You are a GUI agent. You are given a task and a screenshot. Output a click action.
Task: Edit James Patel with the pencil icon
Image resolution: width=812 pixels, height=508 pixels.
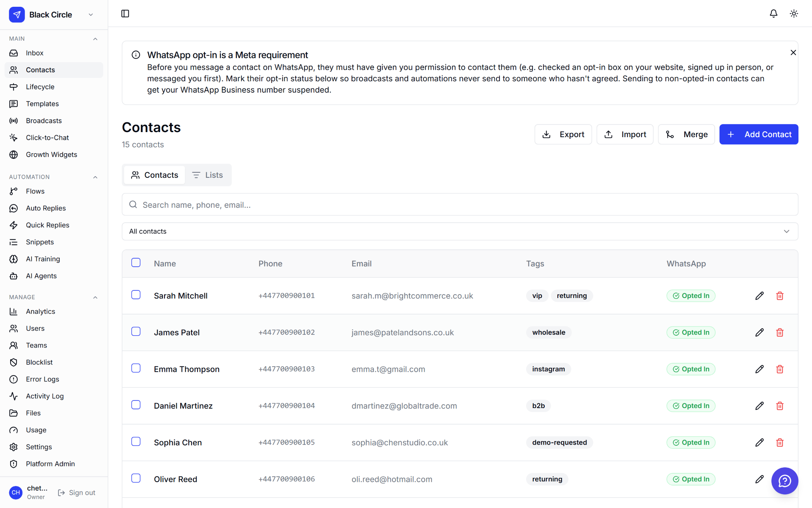(760, 332)
